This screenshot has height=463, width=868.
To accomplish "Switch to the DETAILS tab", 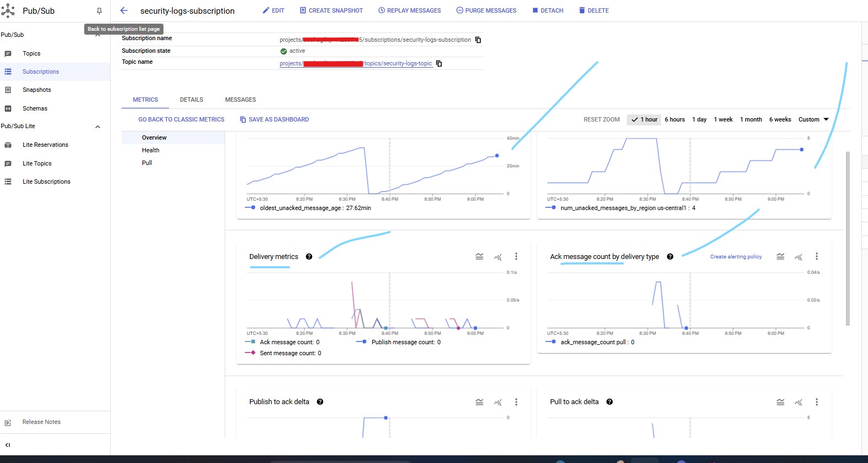I will tap(192, 100).
